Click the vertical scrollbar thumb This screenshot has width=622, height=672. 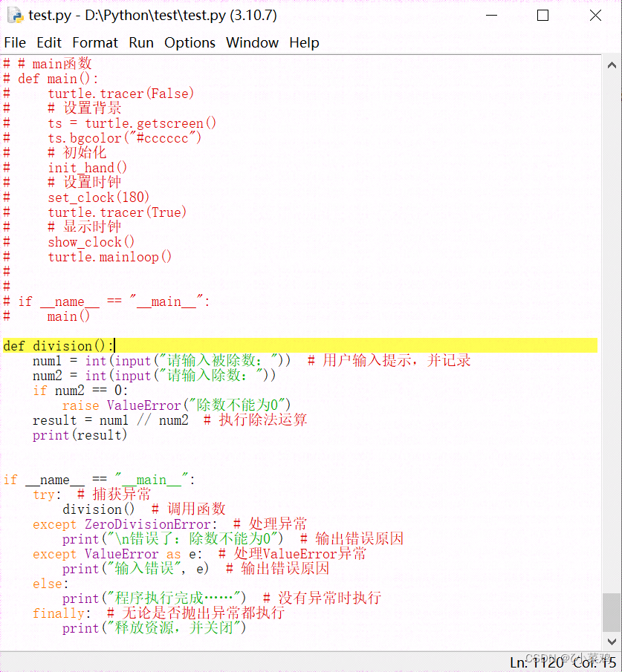tap(612, 613)
